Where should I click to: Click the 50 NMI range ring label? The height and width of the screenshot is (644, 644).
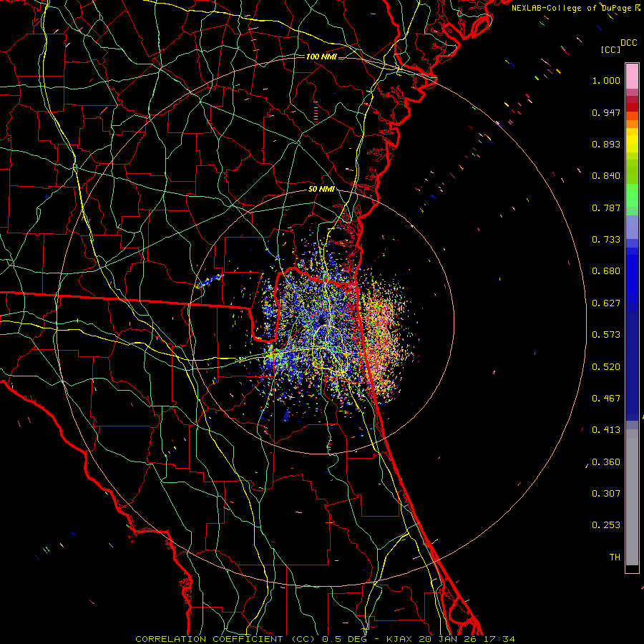click(x=321, y=190)
